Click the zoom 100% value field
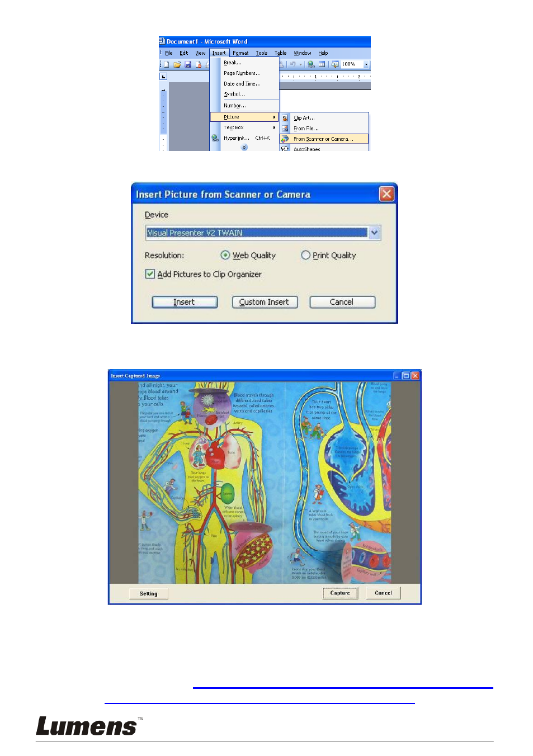The height and width of the screenshot is (756, 533). (352, 64)
